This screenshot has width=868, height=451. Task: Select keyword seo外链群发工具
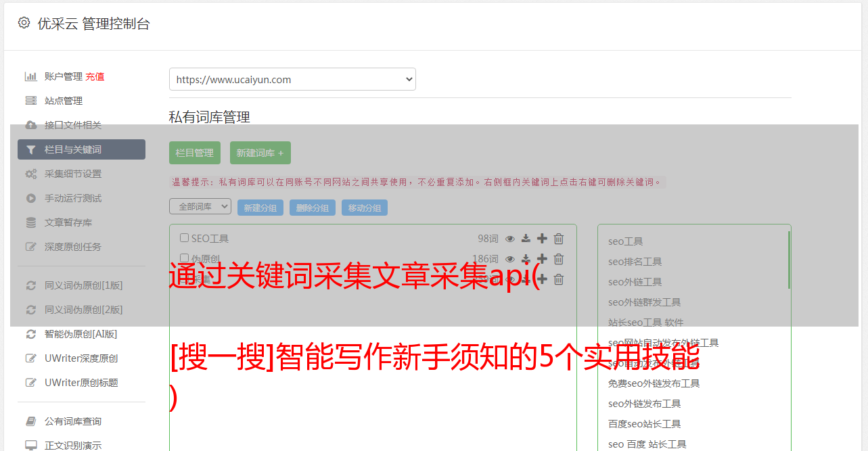[645, 302]
